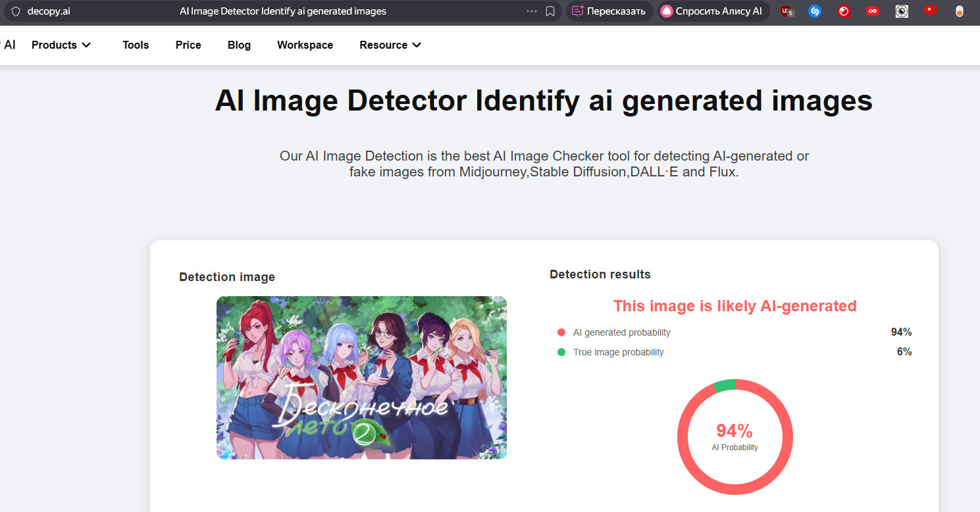Click the main AI Image Detector heading
Viewport: 980px width, 512px height.
point(544,101)
